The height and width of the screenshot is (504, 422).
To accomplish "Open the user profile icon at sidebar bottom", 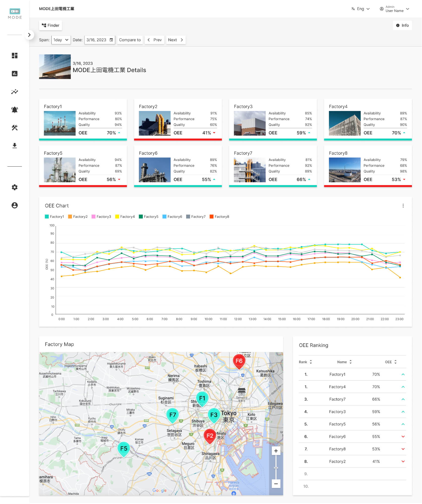I will (x=15, y=205).
